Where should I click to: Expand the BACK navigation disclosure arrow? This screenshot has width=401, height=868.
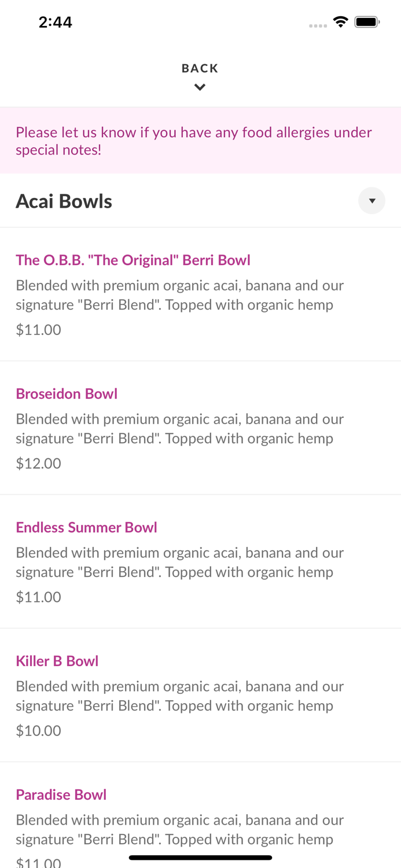[200, 86]
